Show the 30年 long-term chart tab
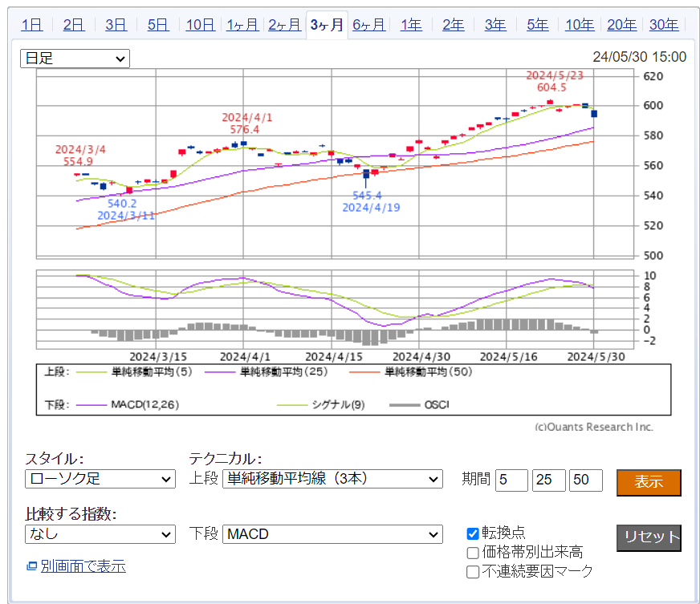The height and width of the screenshot is (604, 700). click(x=663, y=25)
